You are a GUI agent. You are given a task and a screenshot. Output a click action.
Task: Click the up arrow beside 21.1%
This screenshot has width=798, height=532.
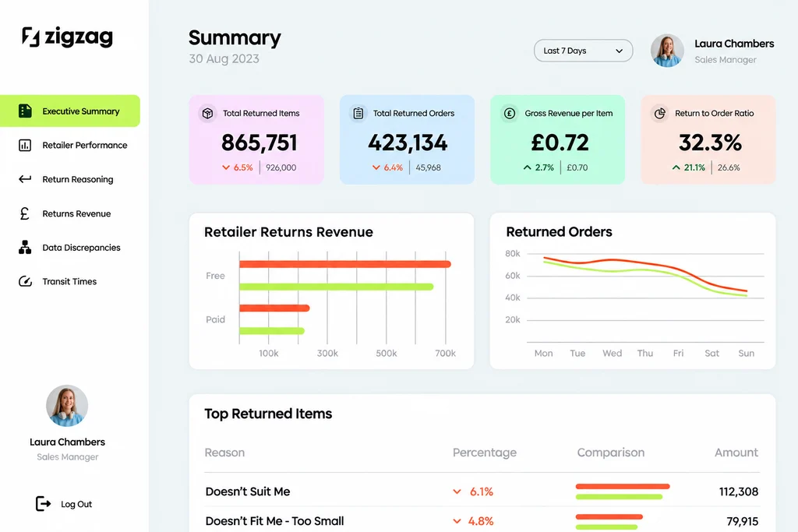point(676,167)
